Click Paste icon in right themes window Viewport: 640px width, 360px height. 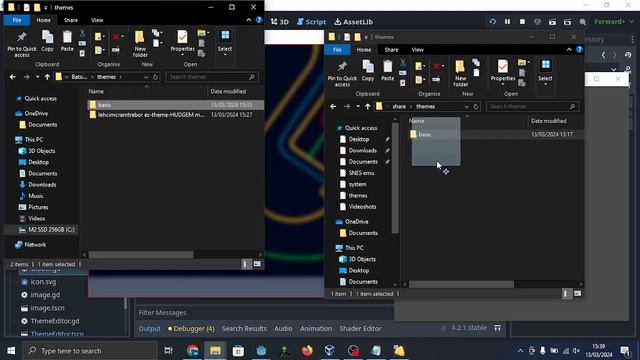(387, 70)
